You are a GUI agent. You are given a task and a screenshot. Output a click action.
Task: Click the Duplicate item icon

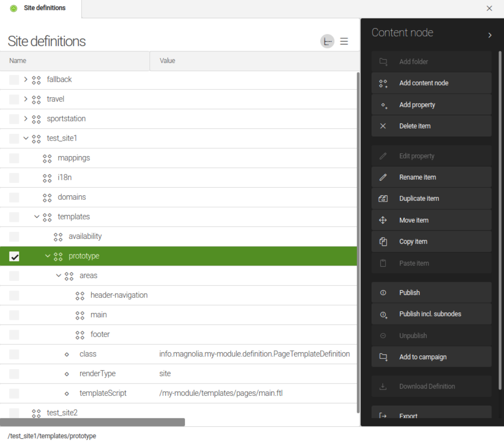coord(383,198)
